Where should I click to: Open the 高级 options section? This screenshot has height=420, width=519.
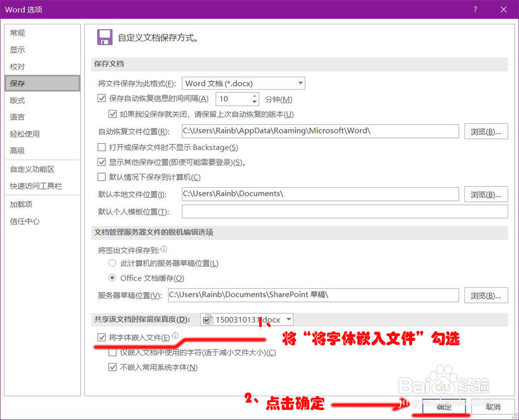pyautogui.click(x=17, y=150)
